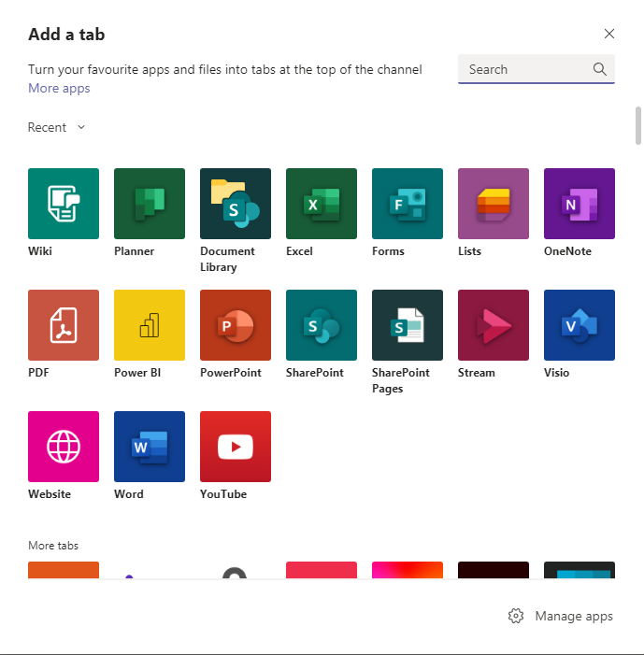Add the OneNote tab
Screen dimensions: 644x655
pyautogui.click(x=580, y=204)
